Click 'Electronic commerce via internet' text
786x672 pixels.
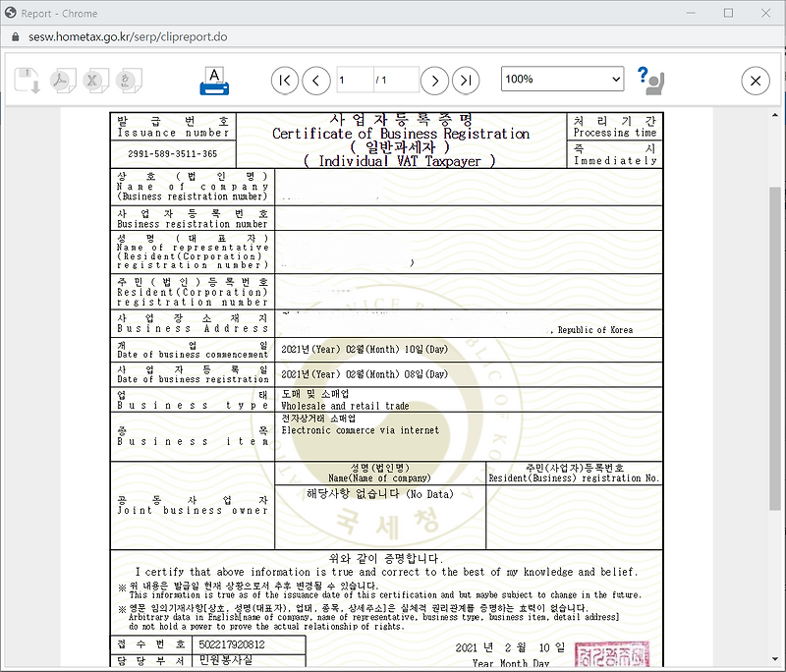pos(361,430)
